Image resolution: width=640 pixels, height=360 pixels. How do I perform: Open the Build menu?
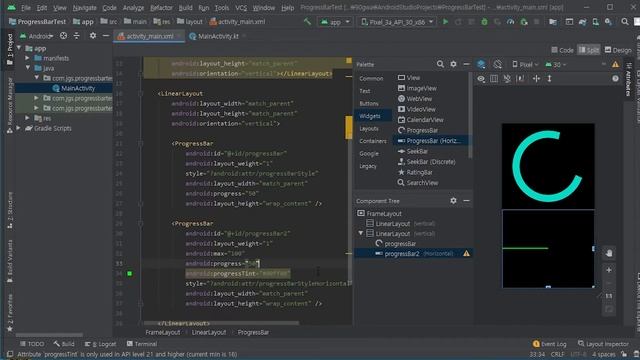[185, 8]
